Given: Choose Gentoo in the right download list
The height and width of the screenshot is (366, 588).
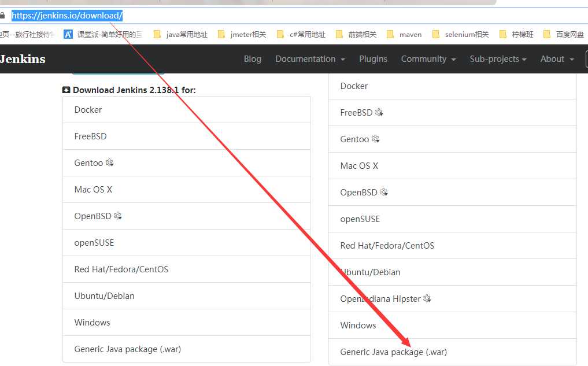Looking at the screenshot, I should pos(453,139).
